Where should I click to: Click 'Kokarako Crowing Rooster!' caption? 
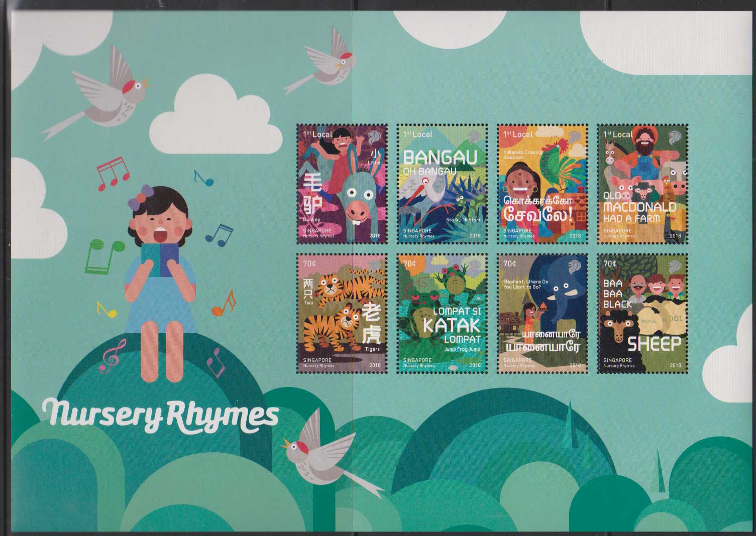(523, 155)
